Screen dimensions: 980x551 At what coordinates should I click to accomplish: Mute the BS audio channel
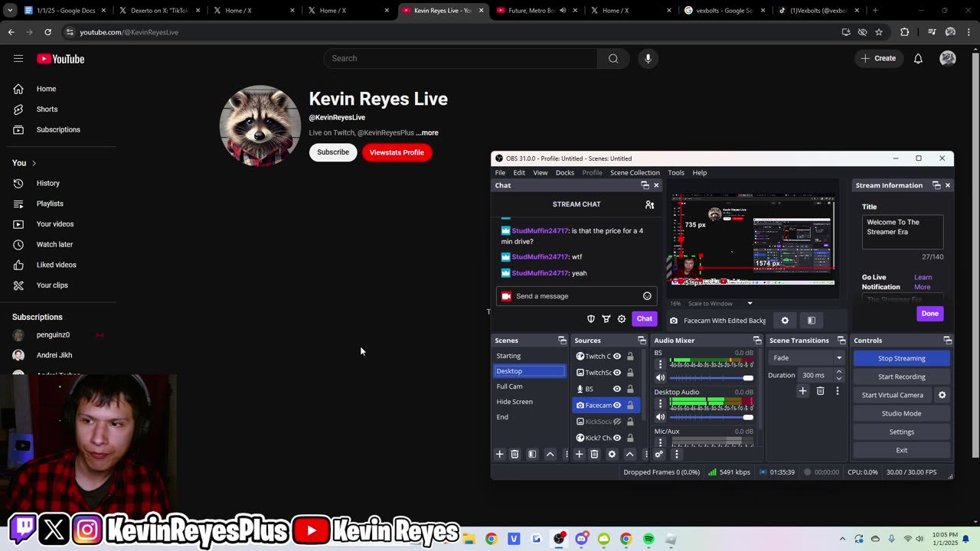(x=660, y=377)
